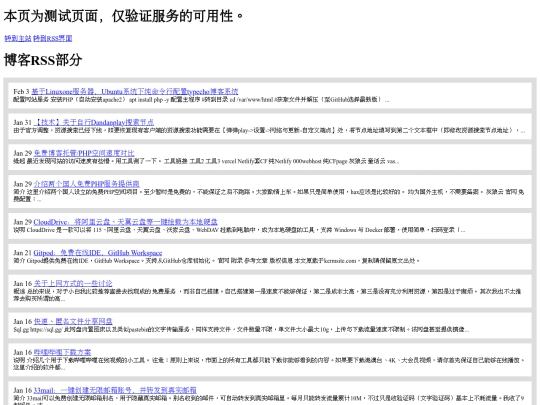The height and width of the screenshot is (405, 540).
Task: Click the 博客RSS部分 heading
Action: tap(43, 60)
